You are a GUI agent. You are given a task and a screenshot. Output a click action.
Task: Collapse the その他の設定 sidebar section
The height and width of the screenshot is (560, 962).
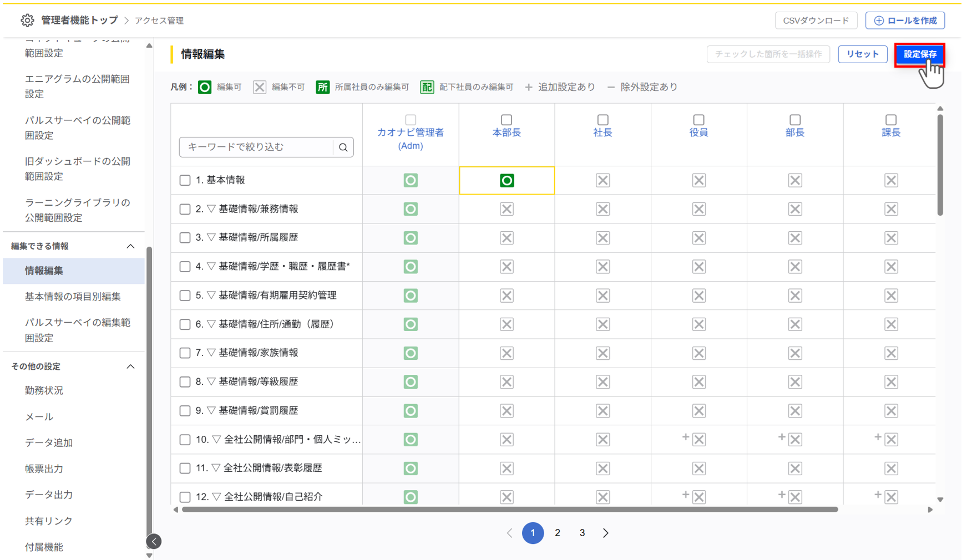130,366
